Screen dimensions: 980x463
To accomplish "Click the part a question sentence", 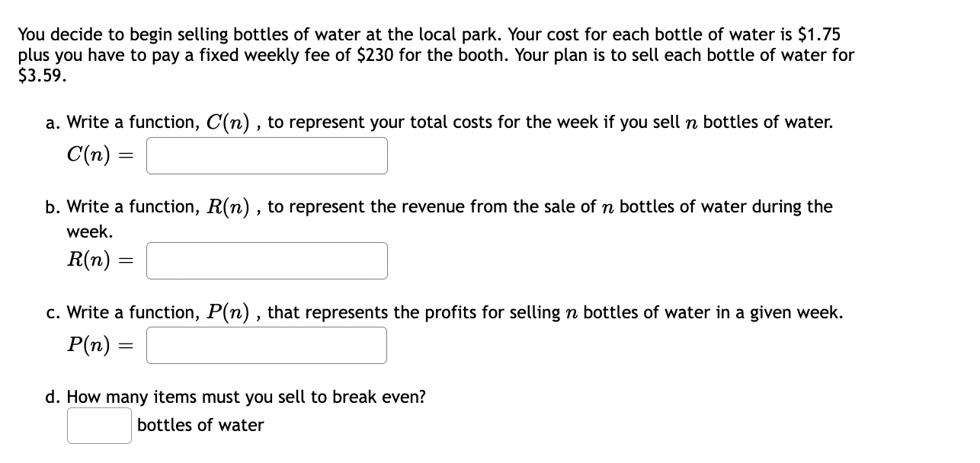I will (x=440, y=122).
